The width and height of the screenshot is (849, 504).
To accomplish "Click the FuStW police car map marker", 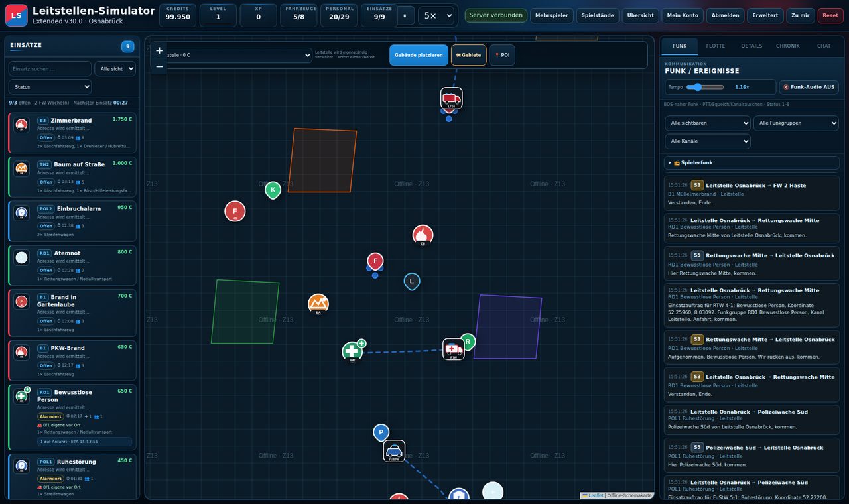I will [x=394, y=451].
